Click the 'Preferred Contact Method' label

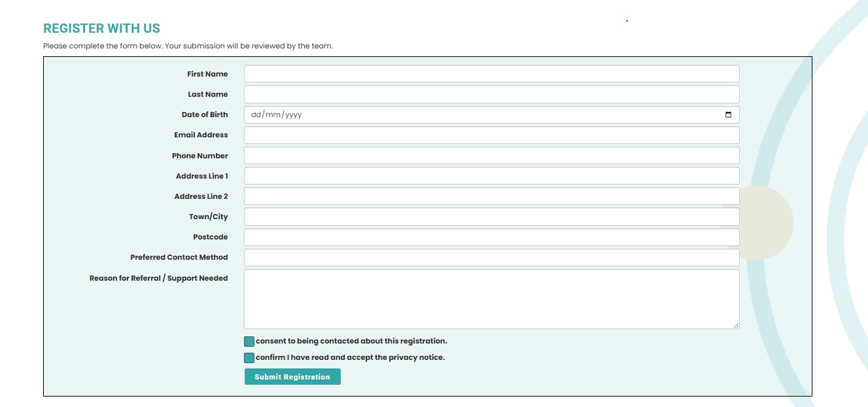(x=179, y=257)
